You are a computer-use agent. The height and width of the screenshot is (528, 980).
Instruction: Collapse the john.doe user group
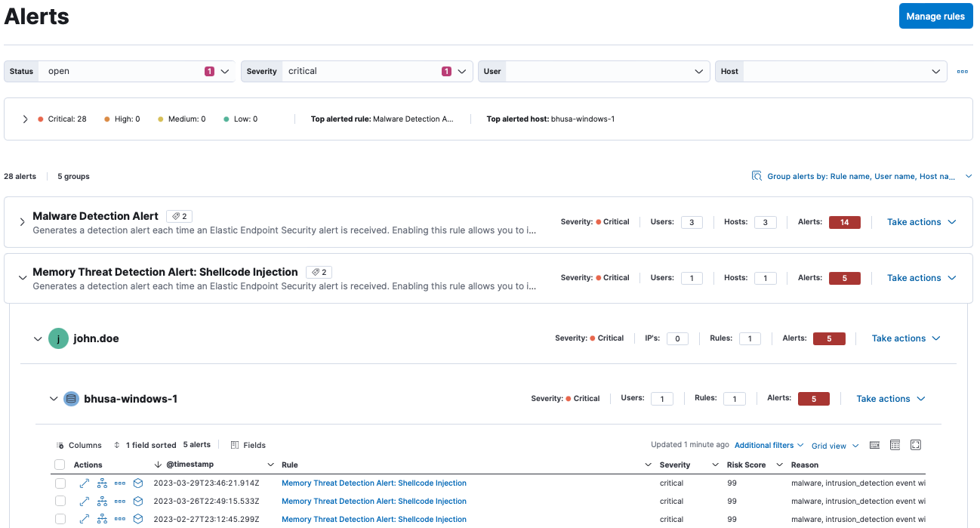pos(38,338)
